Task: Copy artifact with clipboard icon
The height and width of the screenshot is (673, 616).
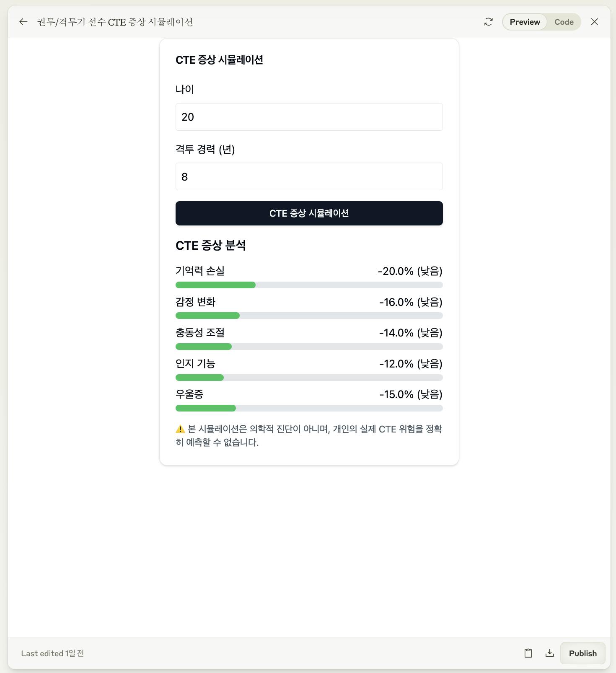Action: (x=528, y=653)
